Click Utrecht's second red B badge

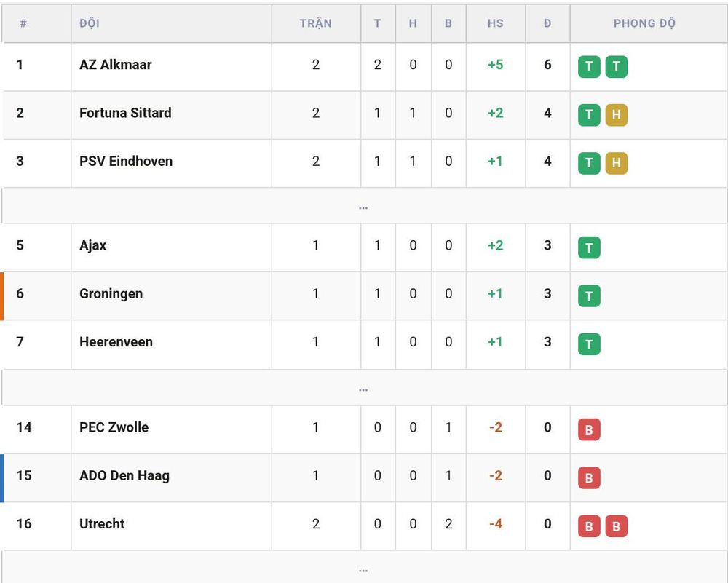(616, 526)
